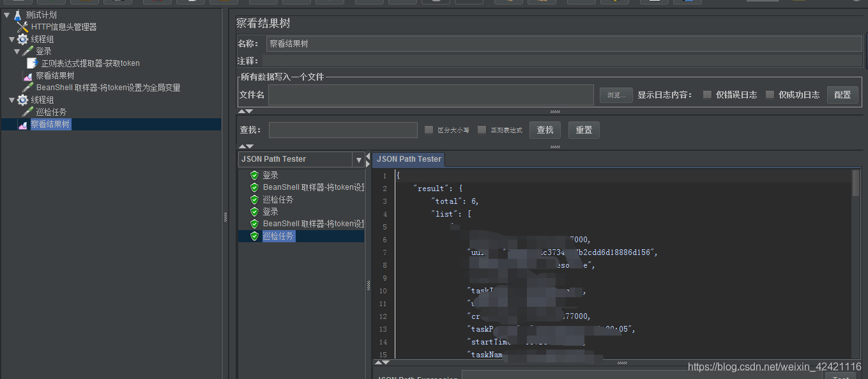The height and width of the screenshot is (379, 868).
Task: Open 登录 result listed just below unselected 巡检任务 result
Action: point(270,212)
